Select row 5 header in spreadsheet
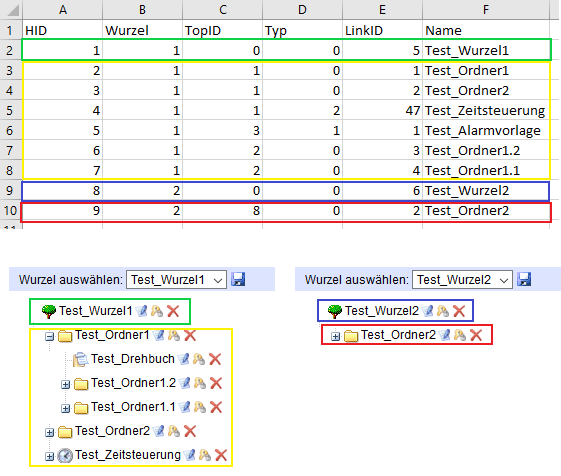561x476 pixels. [10, 110]
